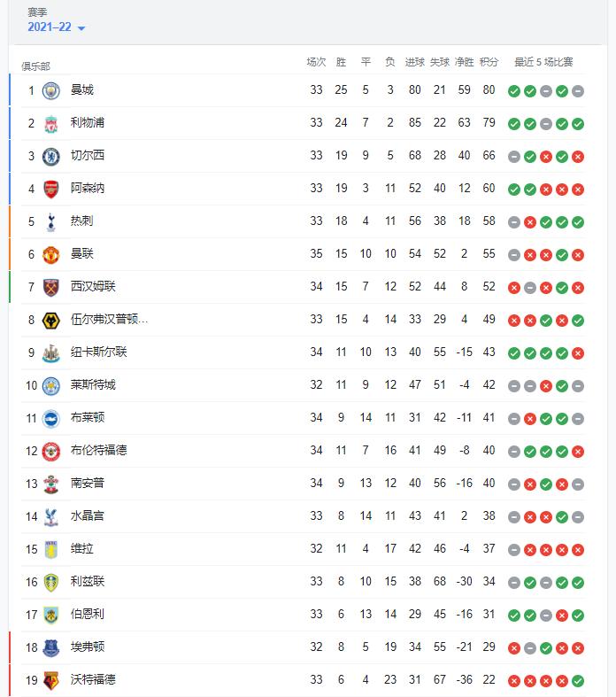The height and width of the screenshot is (697, 616).
Task: Click the 净胜 column header
Action: (x=464, y=62)
